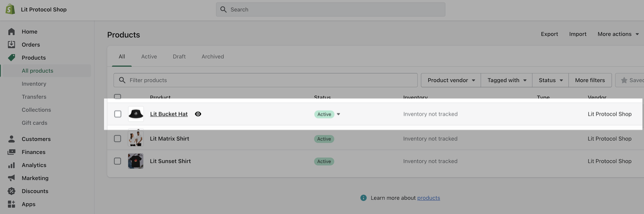The image size is (644, 214).
Task: Go to Customers section
Action: click(36, 139)
